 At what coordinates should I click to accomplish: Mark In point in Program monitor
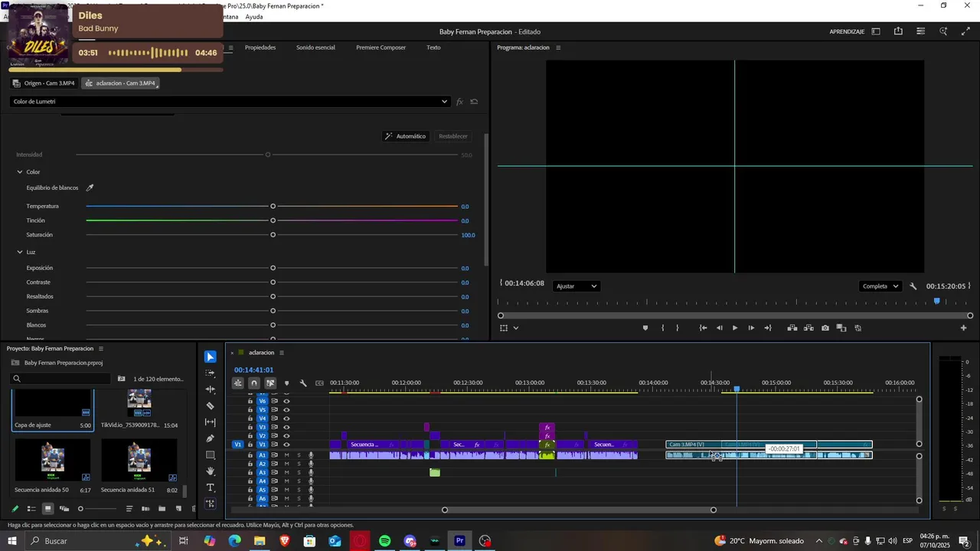pos(663,328)
